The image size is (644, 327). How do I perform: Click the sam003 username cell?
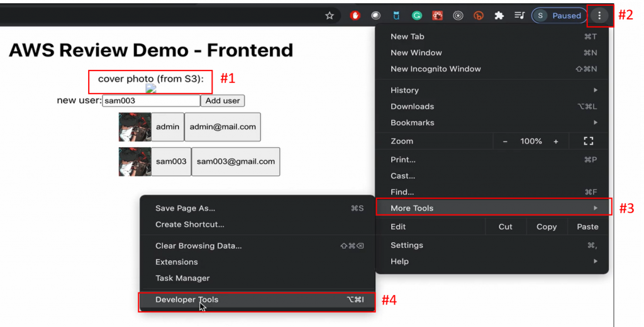click(171, 162)
